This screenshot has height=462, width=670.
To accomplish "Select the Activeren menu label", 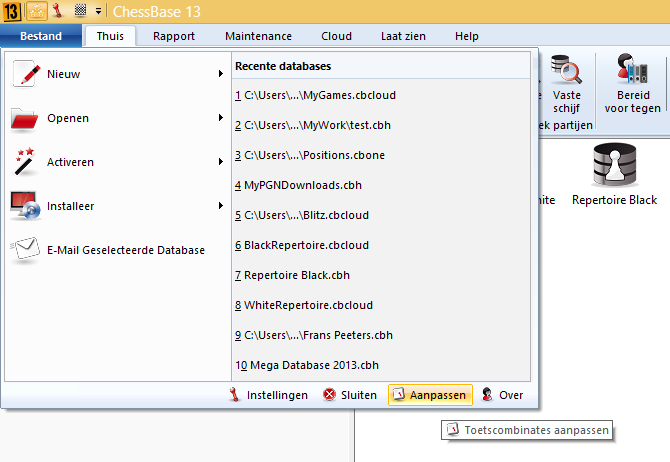I will (71, 162).
